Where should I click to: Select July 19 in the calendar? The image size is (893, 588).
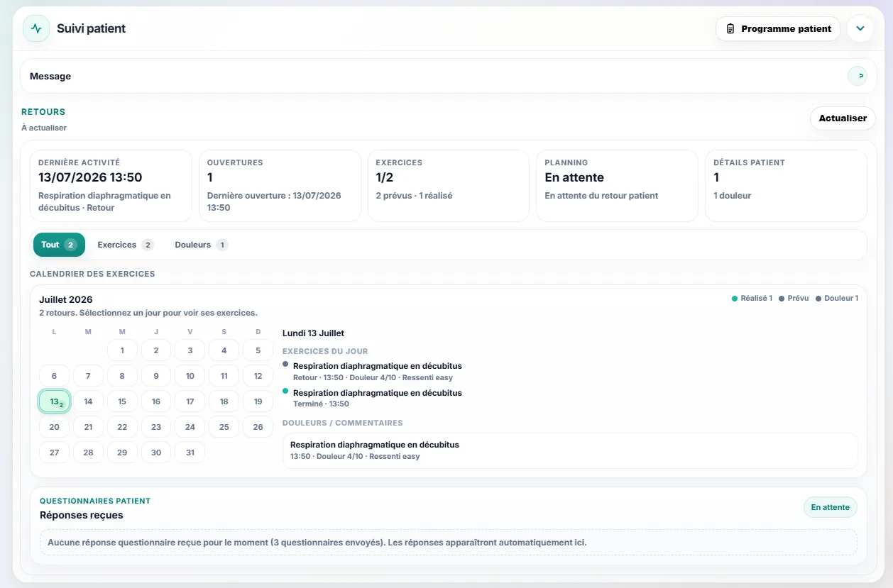click(x=258, y=401)
